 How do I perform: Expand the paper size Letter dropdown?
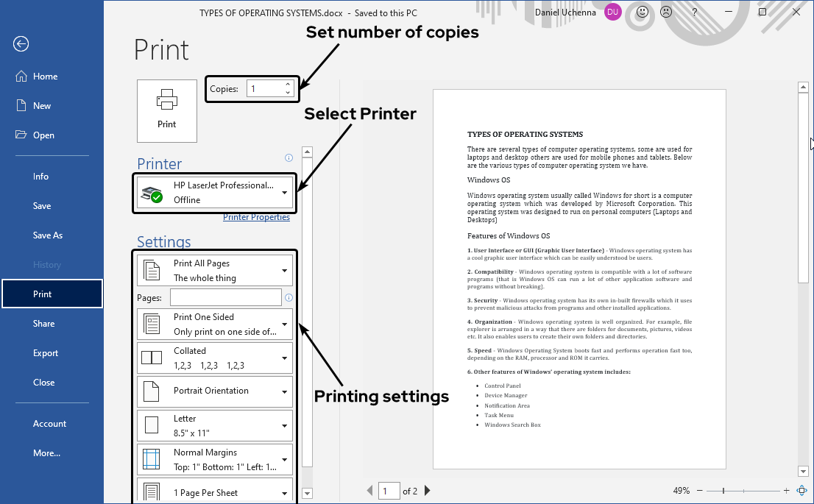point(283,425)
